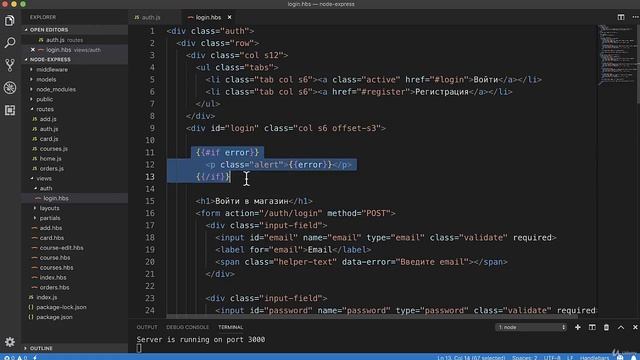Click the code minimap overview
640x360 pixels.
(x=617, y=55)
